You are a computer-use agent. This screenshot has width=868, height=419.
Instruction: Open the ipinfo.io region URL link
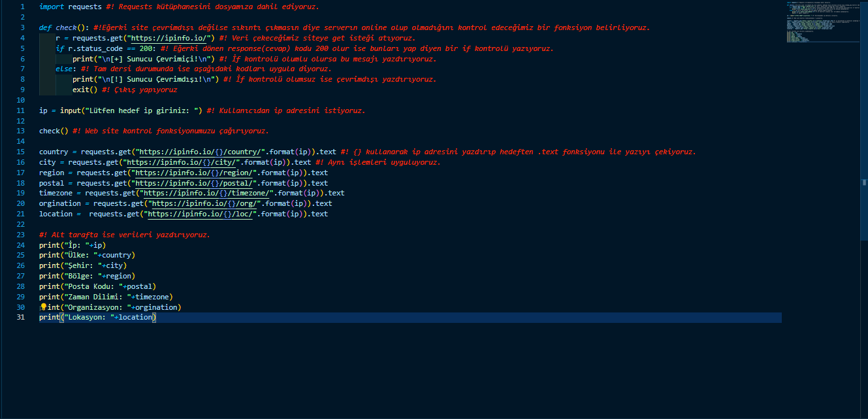[x=192, y=173]
